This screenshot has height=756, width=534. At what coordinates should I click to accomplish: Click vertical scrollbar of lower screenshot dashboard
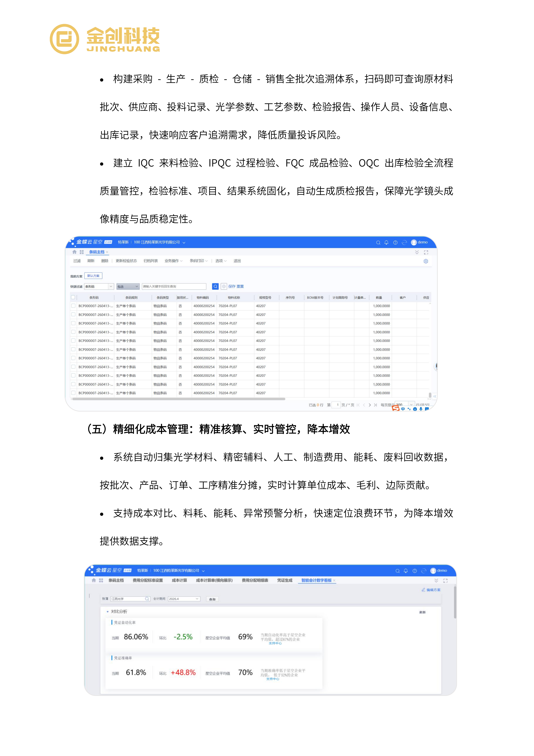(x=455, y=602)
